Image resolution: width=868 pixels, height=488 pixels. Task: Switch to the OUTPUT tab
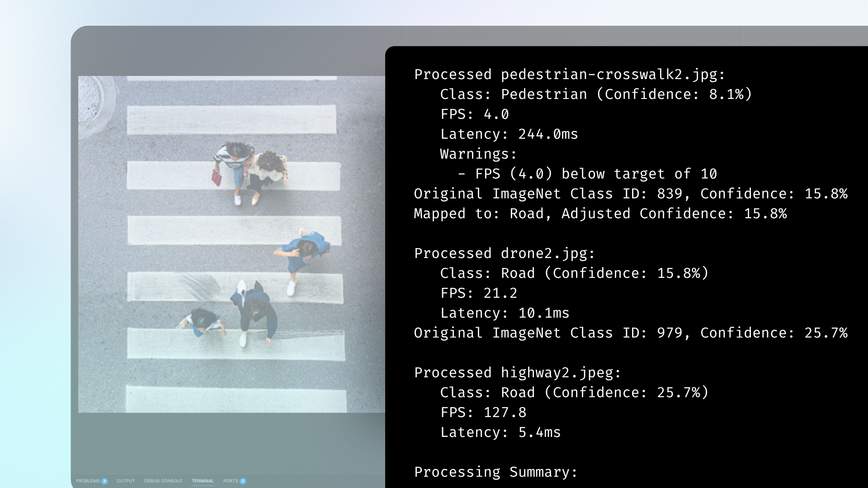pos(126,481)
